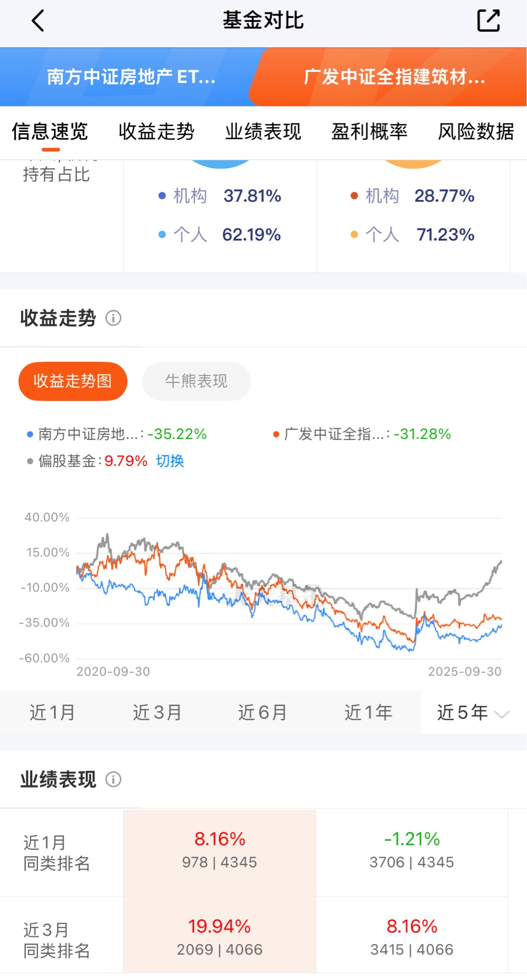
Task: Open the 业绩表现 tab
Action: point(263,132)
